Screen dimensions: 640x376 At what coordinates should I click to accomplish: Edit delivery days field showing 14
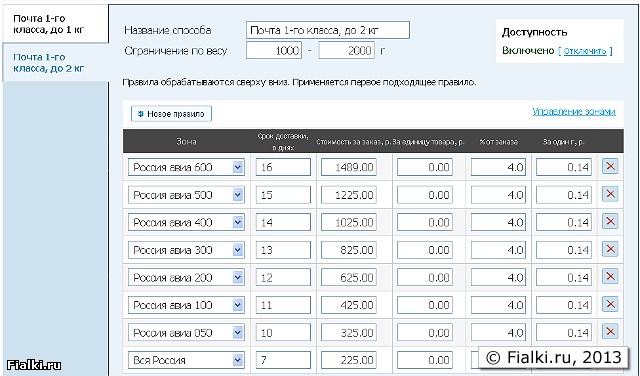pyautogui.click(x=283, y=222)
